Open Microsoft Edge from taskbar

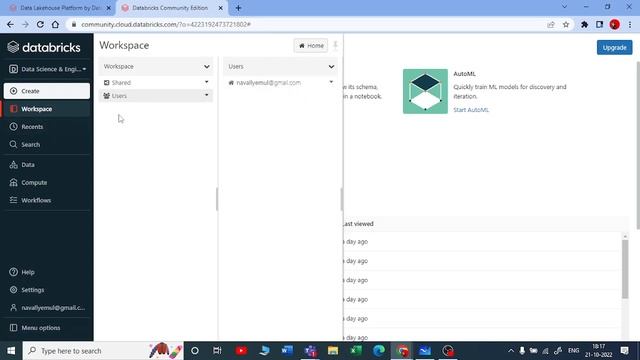pos(379,351)
